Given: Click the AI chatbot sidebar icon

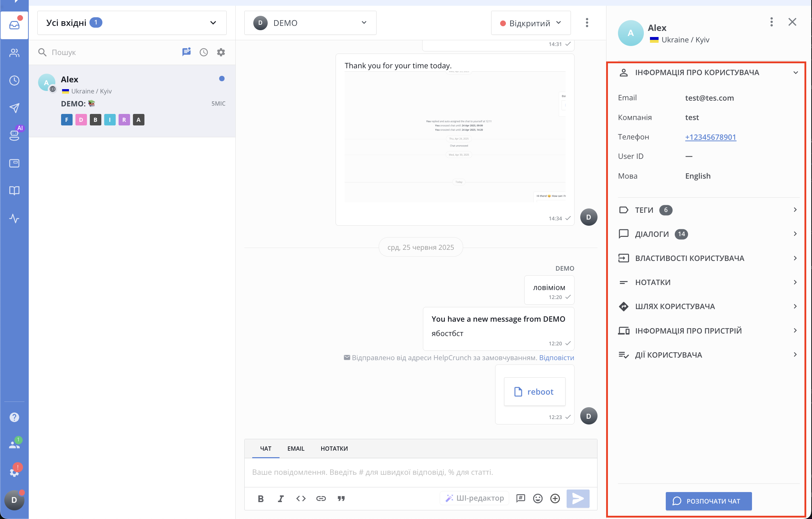Looking at the screenshot, I should (14, 135).
